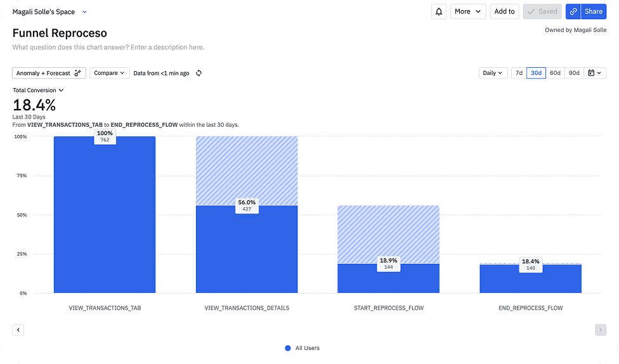Click the chart description input field
The height and width of the screenshot is (364, 619).
click(x=108, y=47)
